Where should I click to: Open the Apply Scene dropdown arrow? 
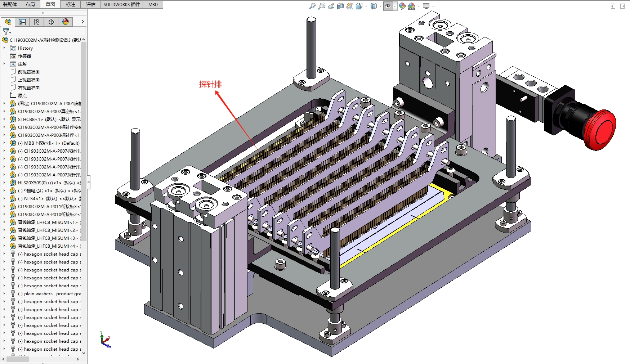pyautogui.click(x=419, y=6)
